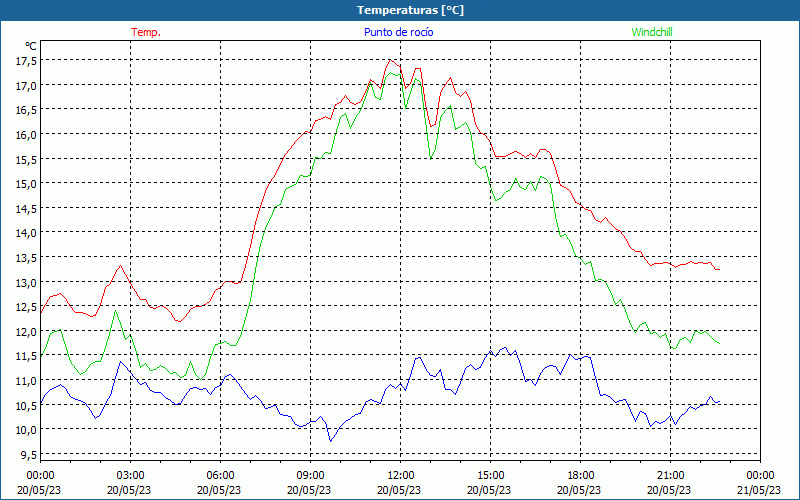Viewport: 800px width, 500px height.
Task: Click the 13,5 y-axis value
Action: click(x=27, y=258)
